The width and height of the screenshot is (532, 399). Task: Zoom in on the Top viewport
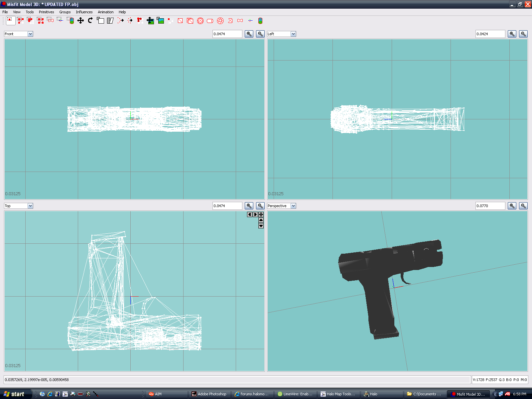[249, 206]
